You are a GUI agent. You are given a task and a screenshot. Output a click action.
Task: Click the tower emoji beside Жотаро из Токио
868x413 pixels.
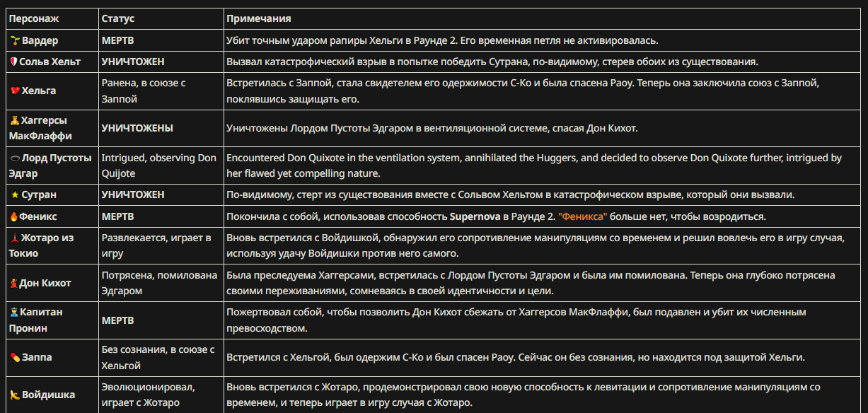pyautogui.click(x=13, y=238)
